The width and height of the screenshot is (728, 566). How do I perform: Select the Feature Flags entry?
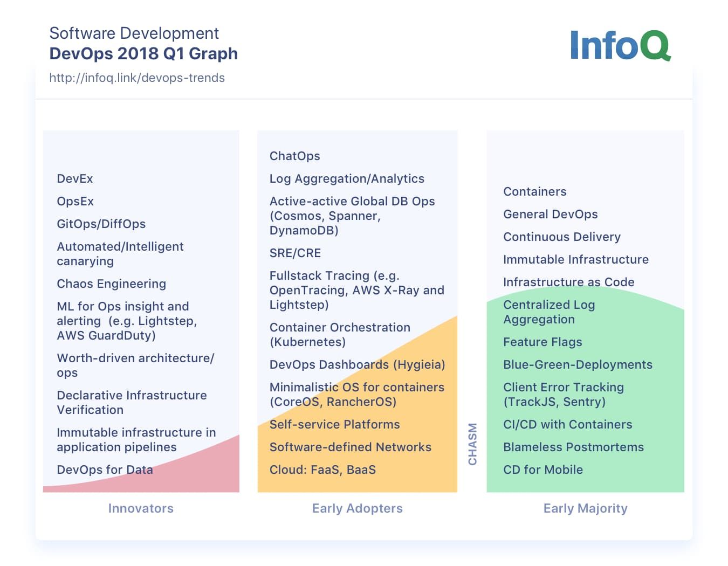[x=542, y=342]
